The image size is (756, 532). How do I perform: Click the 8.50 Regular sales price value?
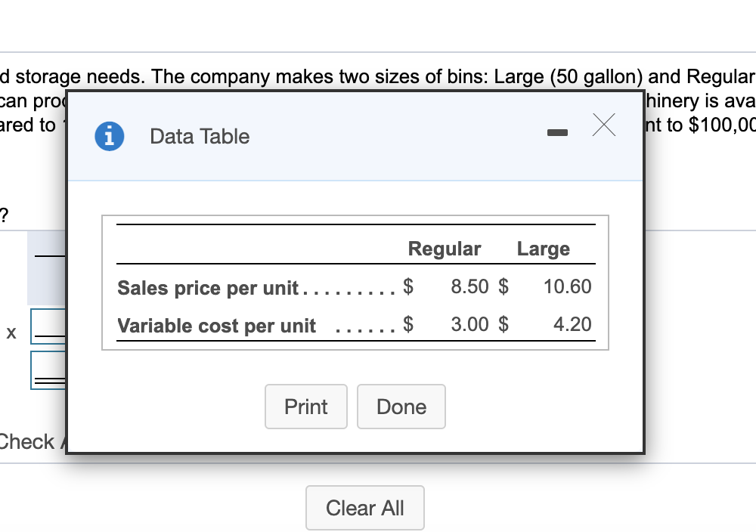coord(469,287)
